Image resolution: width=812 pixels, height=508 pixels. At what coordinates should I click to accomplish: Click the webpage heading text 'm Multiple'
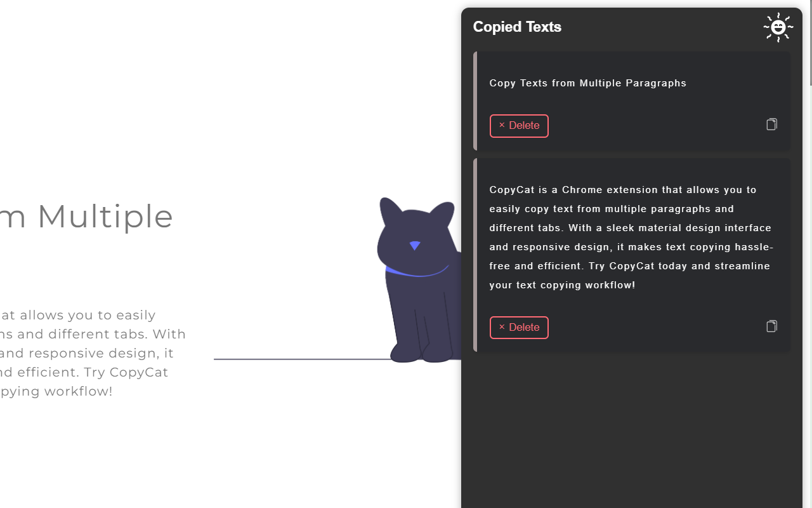pyautogui.click(x=87, y=217)
